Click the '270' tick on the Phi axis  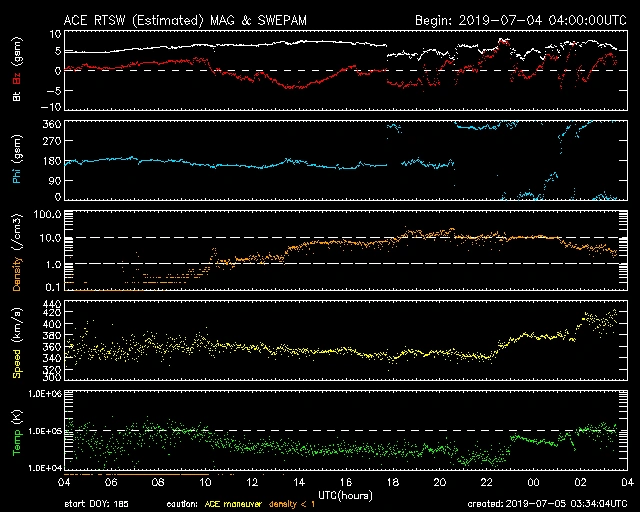(x=52, y=141)
